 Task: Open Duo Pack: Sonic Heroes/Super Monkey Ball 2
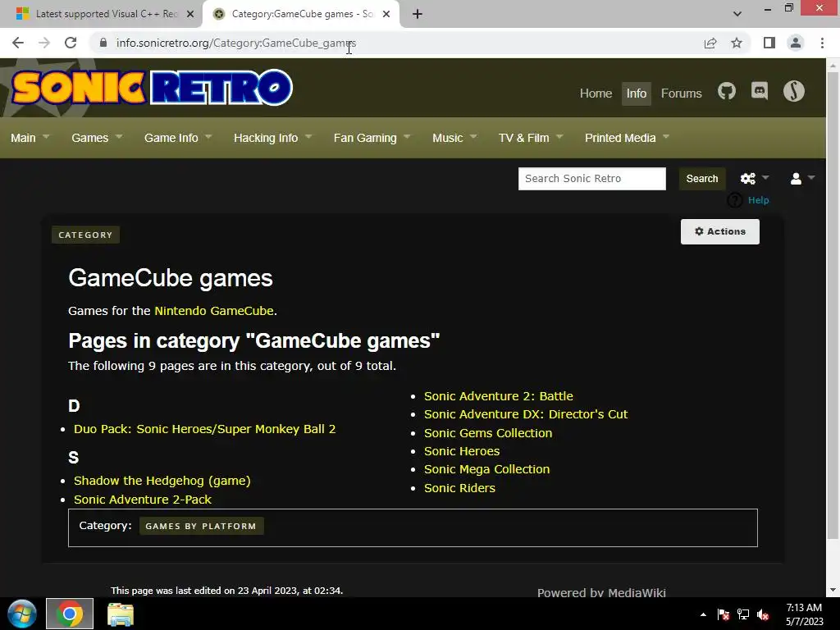(x=204, y=429)
